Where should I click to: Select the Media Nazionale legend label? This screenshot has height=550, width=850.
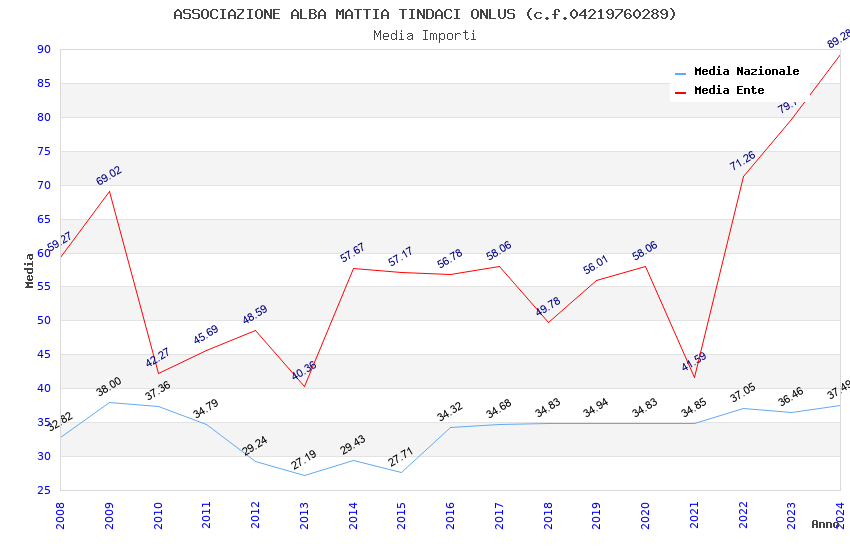(746, 72)
